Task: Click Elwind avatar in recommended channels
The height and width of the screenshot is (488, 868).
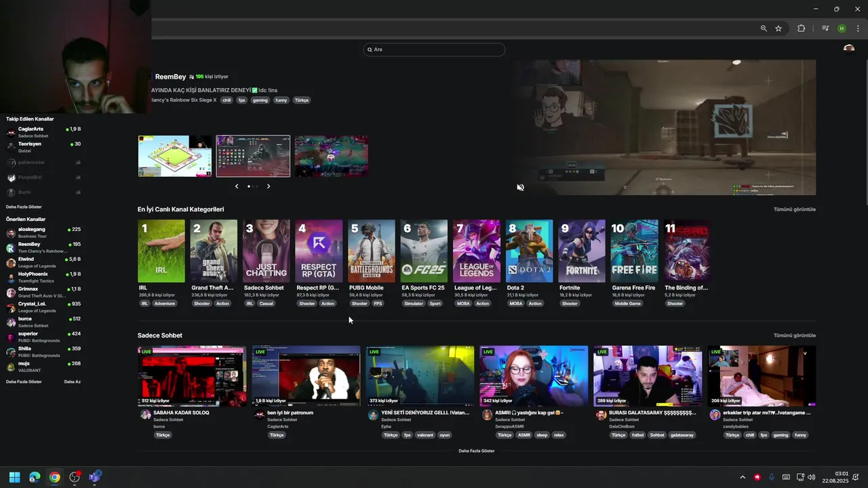Action: [x=11, y=262]
